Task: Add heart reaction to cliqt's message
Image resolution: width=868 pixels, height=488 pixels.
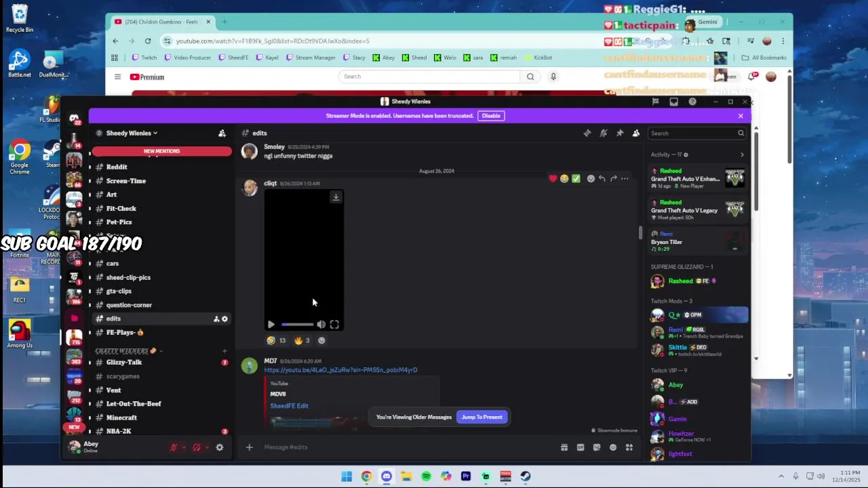Action: point(553,179)
